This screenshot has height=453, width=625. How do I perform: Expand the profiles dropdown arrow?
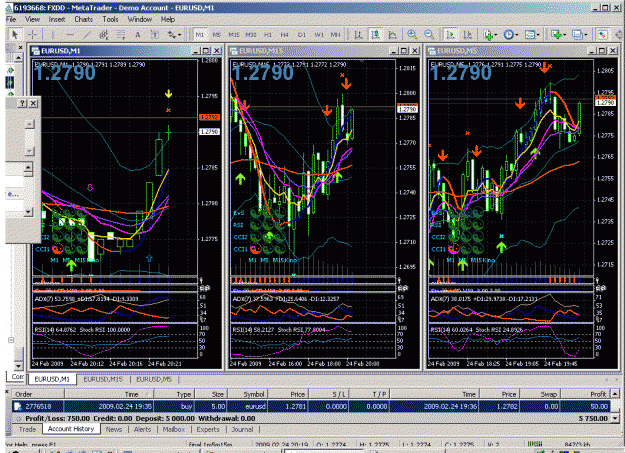585,35
